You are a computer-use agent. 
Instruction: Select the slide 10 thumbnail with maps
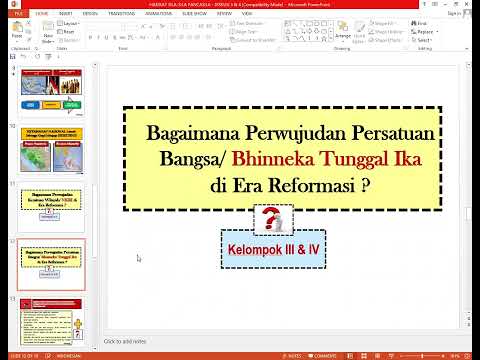tap(51, 151)
